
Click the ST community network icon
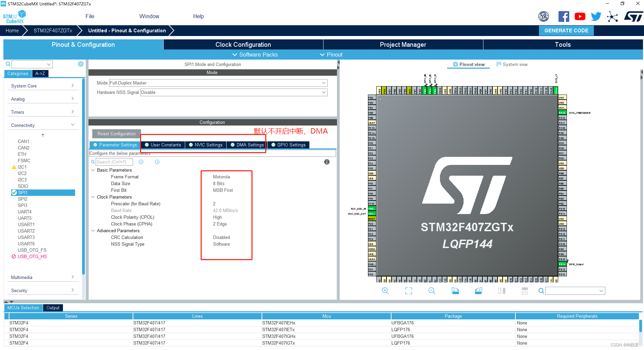pyautogui.click(x=612, y=16)
